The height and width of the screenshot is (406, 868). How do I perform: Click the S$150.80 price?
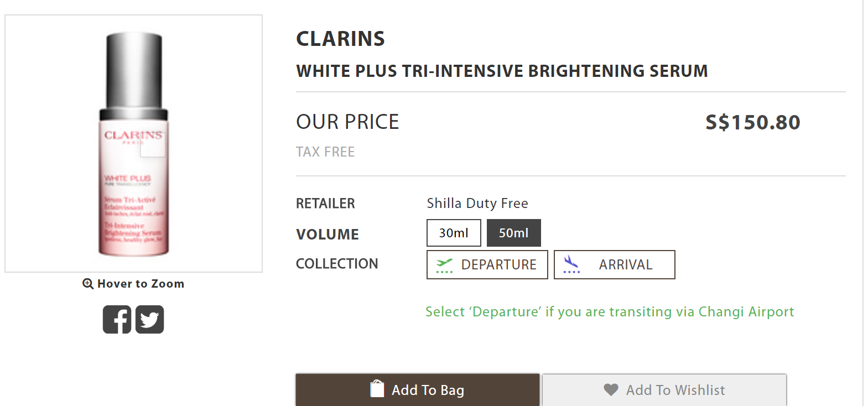tap(752, 122)
